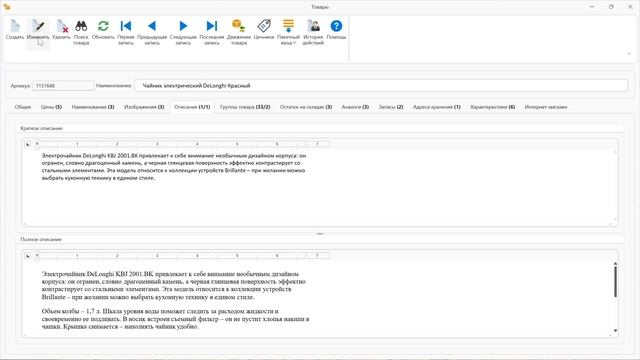Image resolution: width=640 pixels, height=360 pixels.
Task: Click the Удалить (delete) icon
Action: pyautogui.click(x=62, y=27)
